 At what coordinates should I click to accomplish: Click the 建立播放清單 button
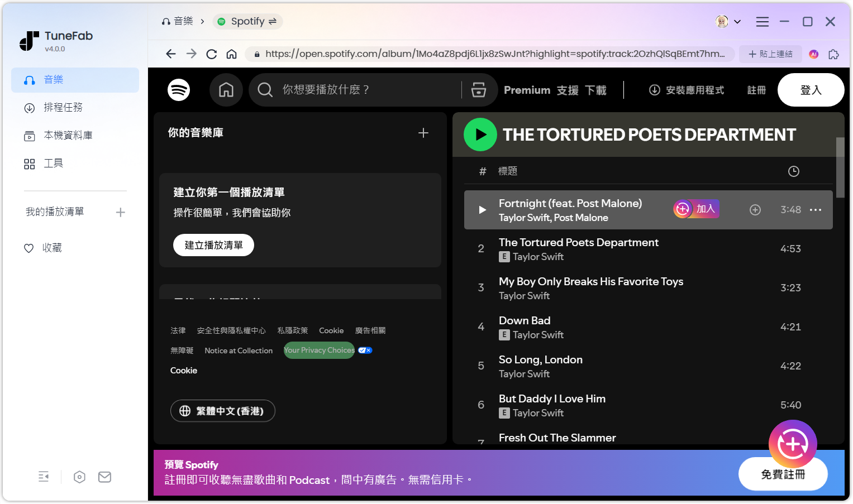pos(213,244)
